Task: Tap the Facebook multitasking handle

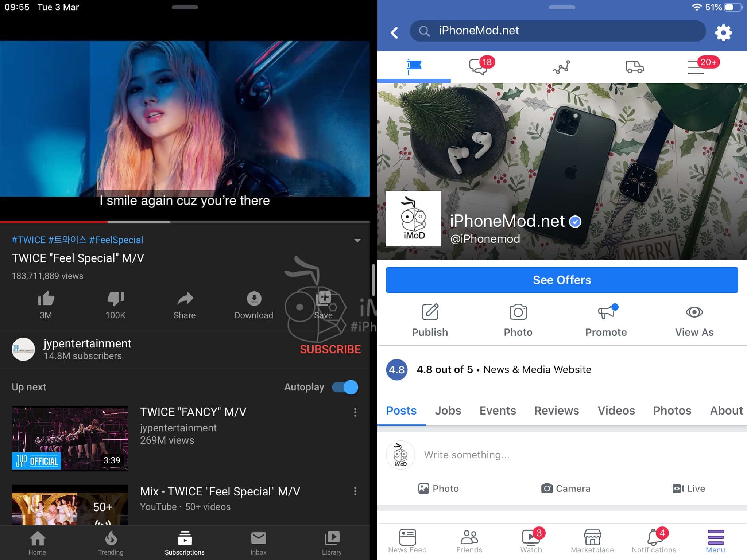Action: 562,7
